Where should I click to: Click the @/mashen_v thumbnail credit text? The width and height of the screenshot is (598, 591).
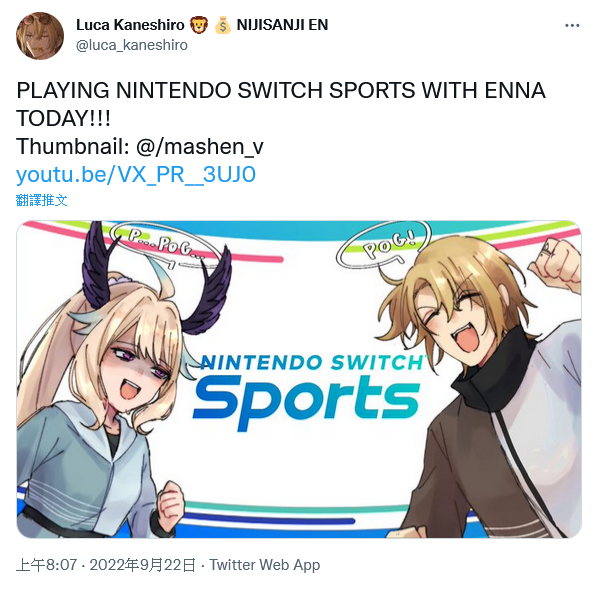[x=199, y=146]
